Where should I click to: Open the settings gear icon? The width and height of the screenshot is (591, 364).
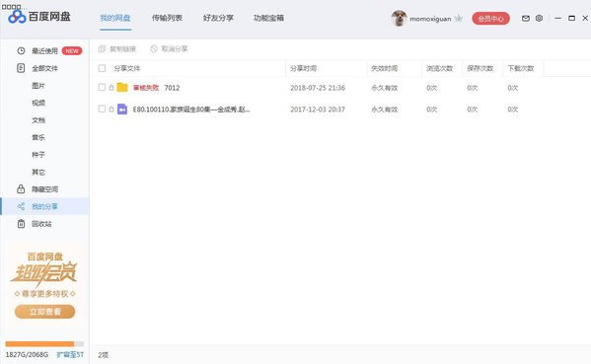point(539,18)
